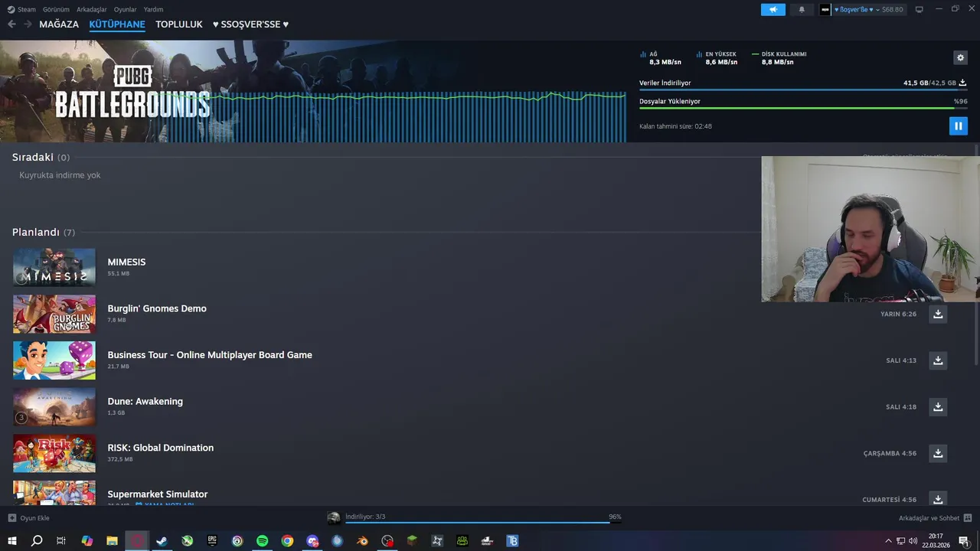Open the Steam menu
The width and height of the screenshot is (980, 551).
pyautogui.click(x=21, y=9)
